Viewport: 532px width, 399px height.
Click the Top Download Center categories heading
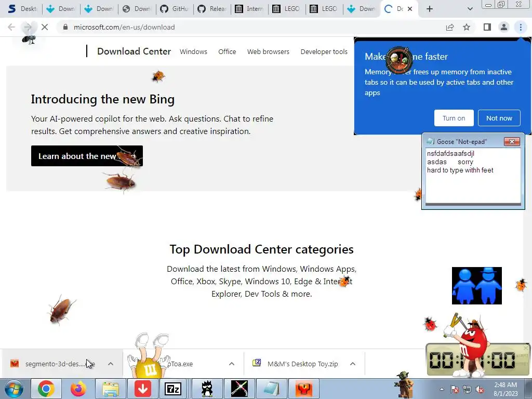tap(262, 249)
